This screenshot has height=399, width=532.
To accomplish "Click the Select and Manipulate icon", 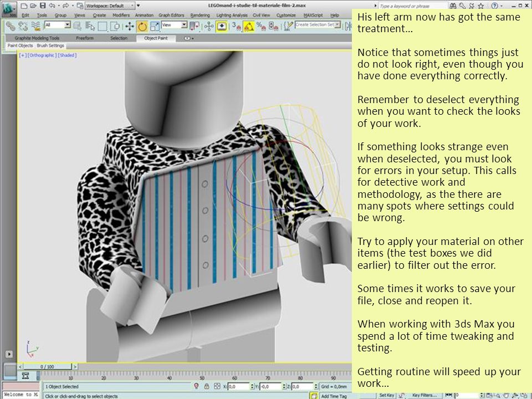I will point(209,26).
